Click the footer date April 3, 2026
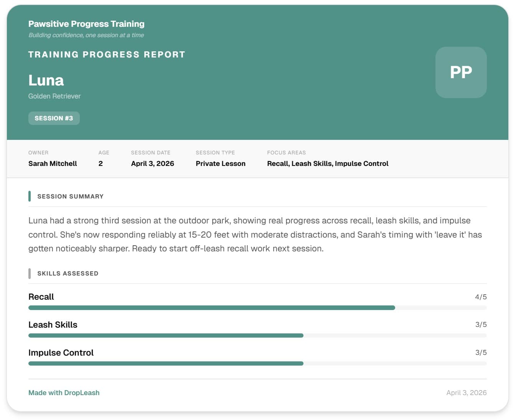The height and width of the screenshot is (420, 521). click(467, 392)
